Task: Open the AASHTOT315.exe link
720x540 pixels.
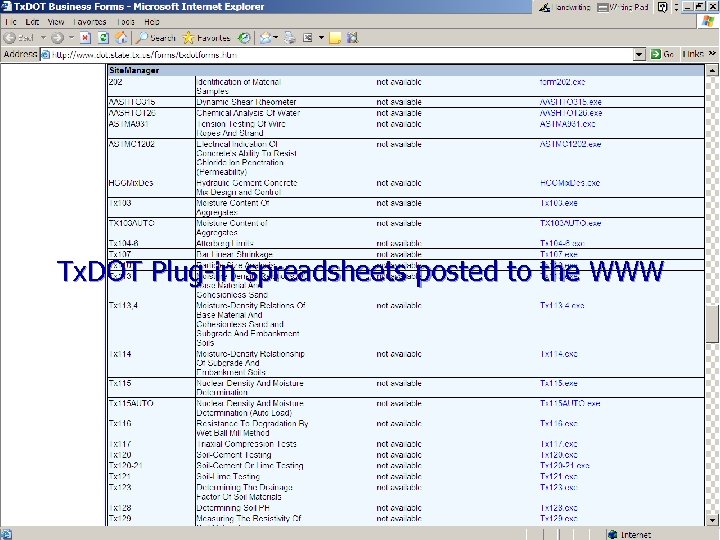Action: 570,102
